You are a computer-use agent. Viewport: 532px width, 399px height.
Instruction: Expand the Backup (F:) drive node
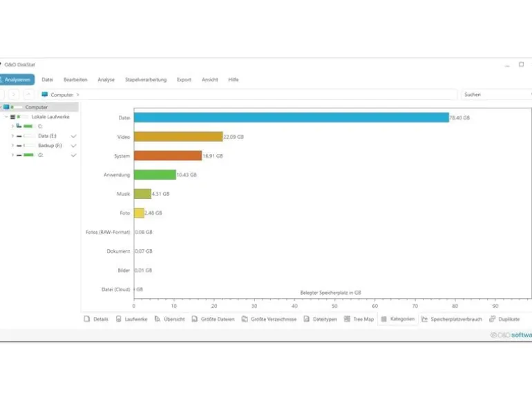(x=12, y=146)
